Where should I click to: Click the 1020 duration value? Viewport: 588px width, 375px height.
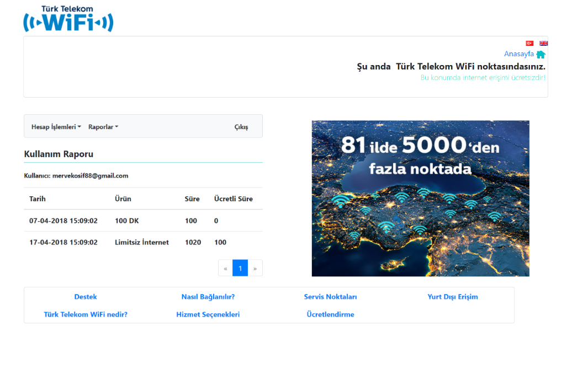193,243
